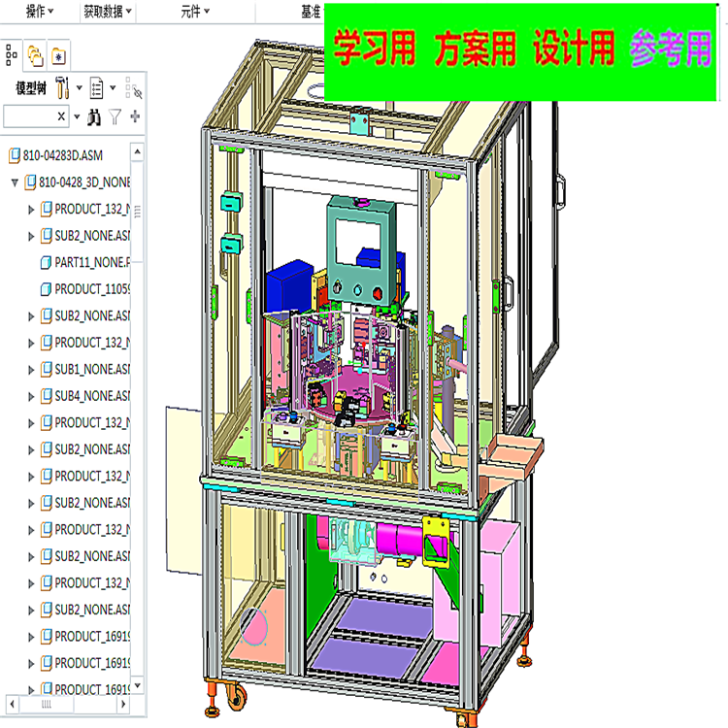Open the 操作 menu group
Viewport: 728px width, 728px height.
coord(40,11)
